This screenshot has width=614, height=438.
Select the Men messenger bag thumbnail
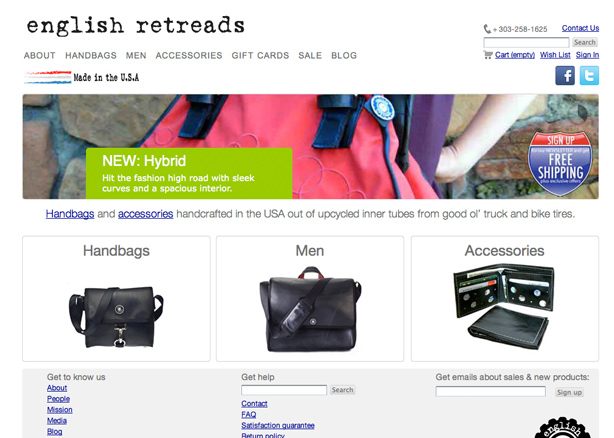tap(310, 309)
